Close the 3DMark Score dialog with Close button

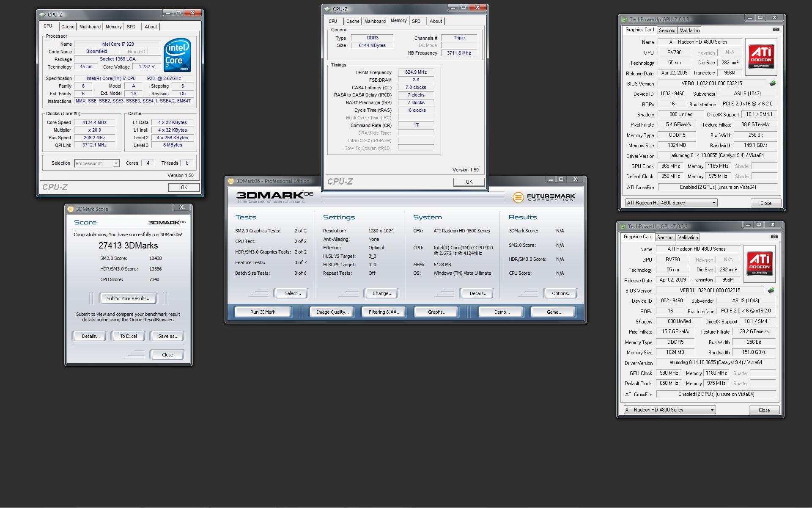click(167, 355)
